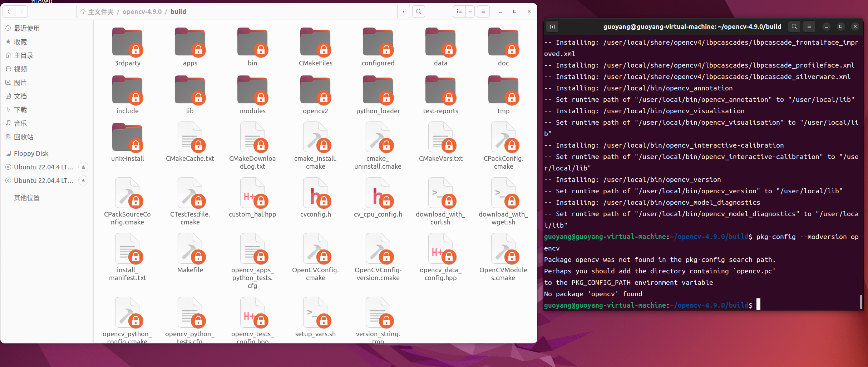Click the terminal scrollbar
This screenshot has height=367, width=868.
coord(861,302)
